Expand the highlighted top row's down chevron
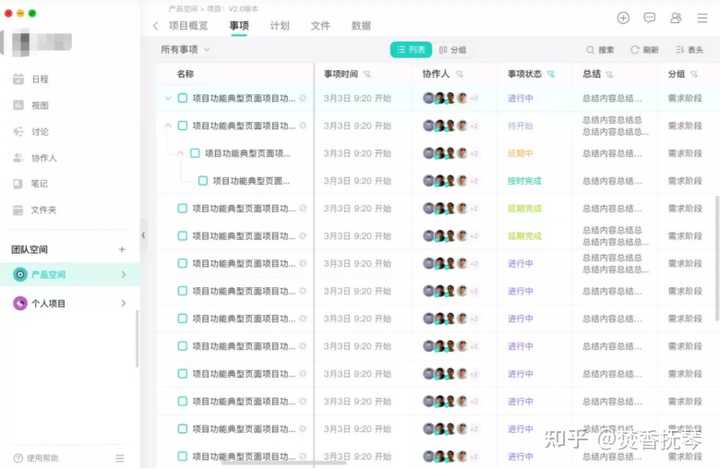The image size is (720, 469). coord(168,98)
